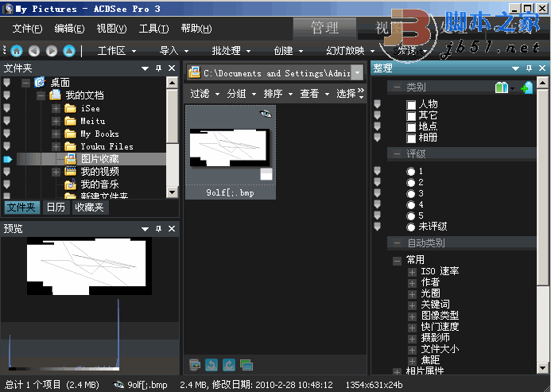551x392 pixels.
Task: Open the 排序 dropdown
Action: (x=278, y=94)
